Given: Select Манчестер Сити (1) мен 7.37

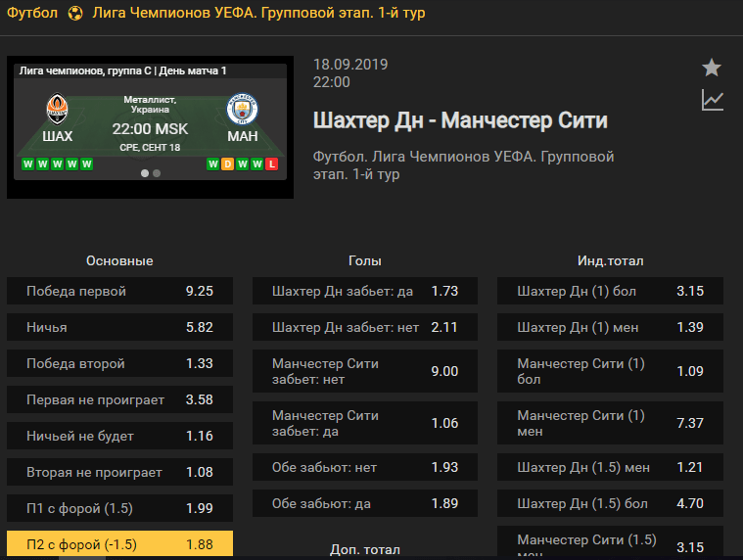Looking at the screenshot, I should click(x=610, y=423).
